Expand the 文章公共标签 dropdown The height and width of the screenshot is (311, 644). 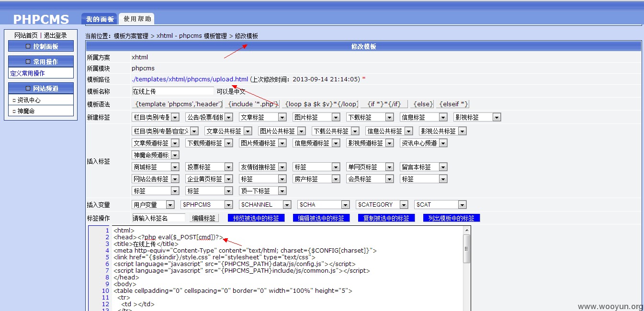(x=228, y=131)
